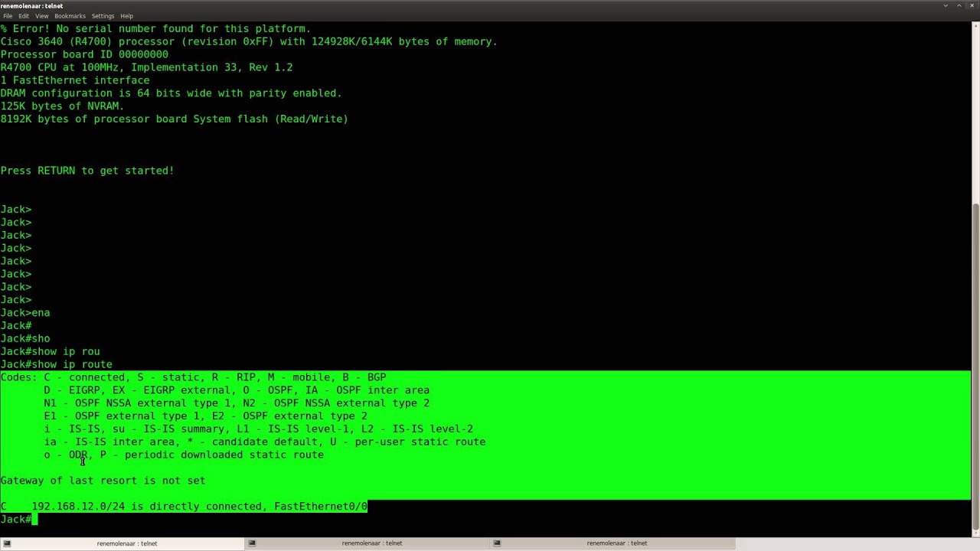Image resolution: width=980 pixels, height=551 pixels.
Task: Open the Settings menu
Action: point(103,16)
